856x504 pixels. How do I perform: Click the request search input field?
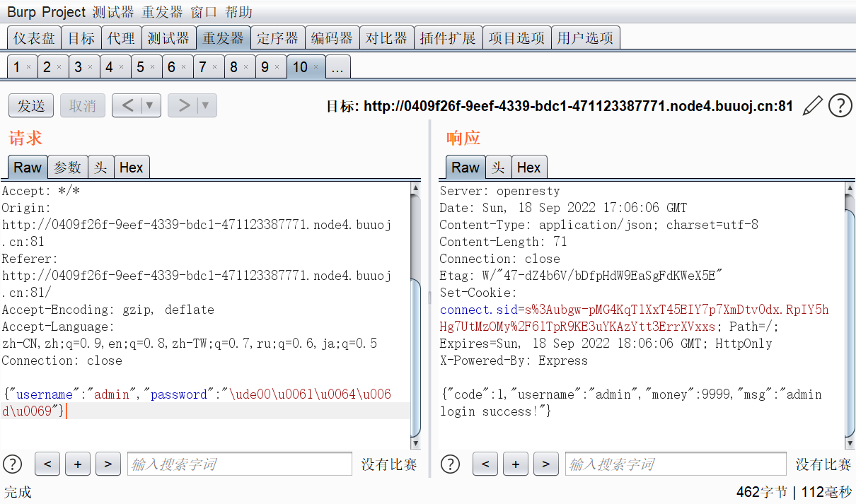[240, 464]
